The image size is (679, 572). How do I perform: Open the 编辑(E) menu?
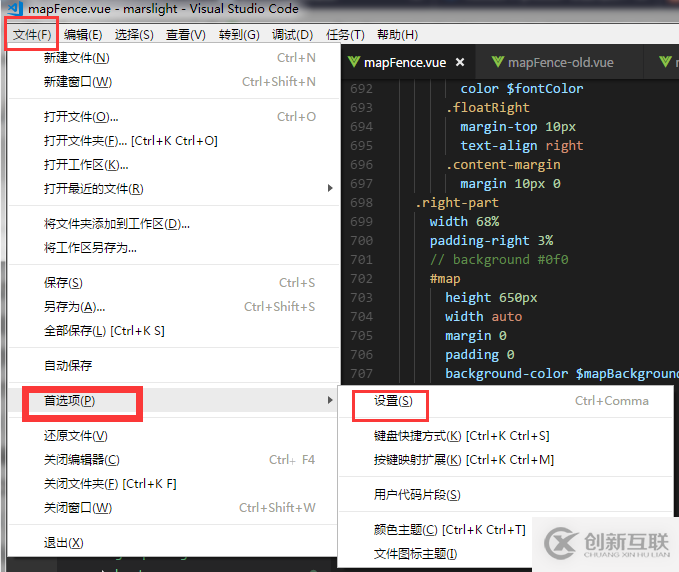click(x=83, y=35)
